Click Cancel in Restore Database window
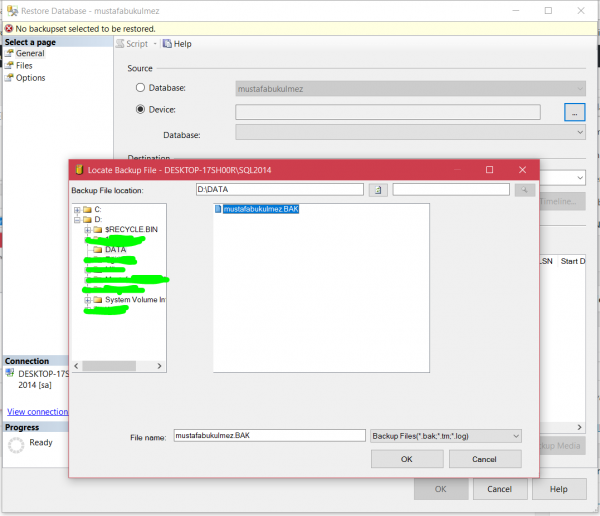The width and height of the screenshot is (600, 516). 500,489
